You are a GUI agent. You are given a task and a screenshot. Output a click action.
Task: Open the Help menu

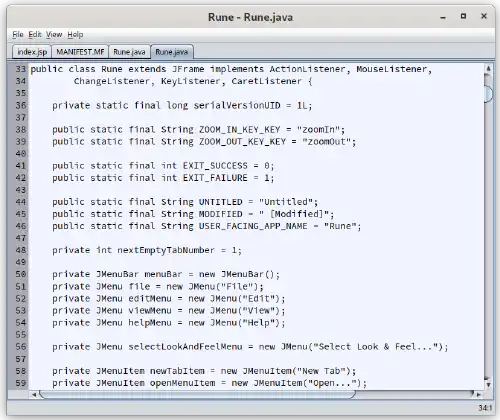point(75,35)
